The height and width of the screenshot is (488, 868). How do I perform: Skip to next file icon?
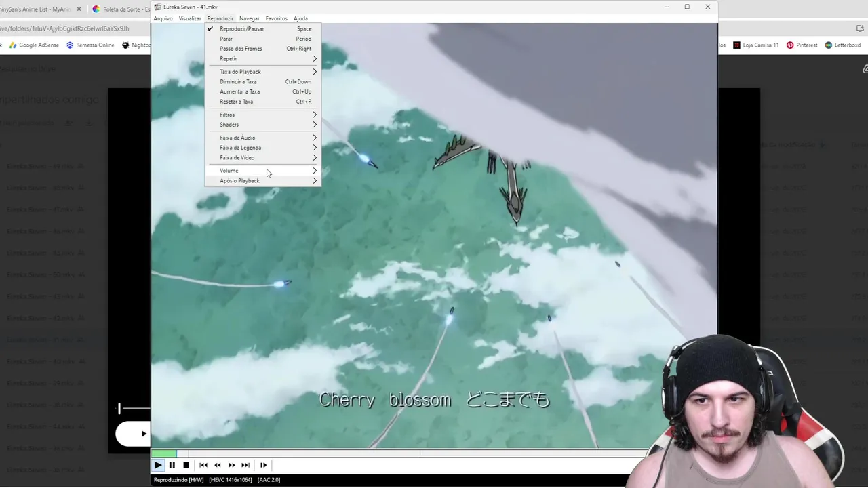(245, 465)
